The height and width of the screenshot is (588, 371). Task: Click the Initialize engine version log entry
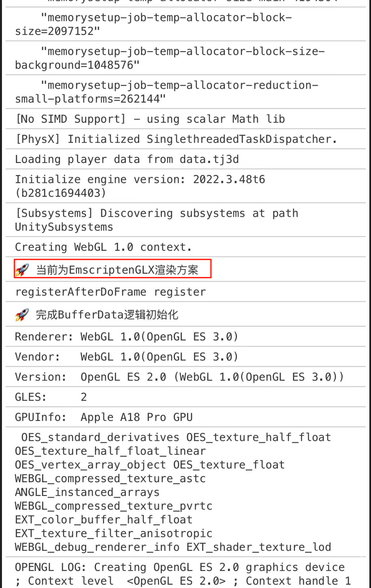coord(185,186)
